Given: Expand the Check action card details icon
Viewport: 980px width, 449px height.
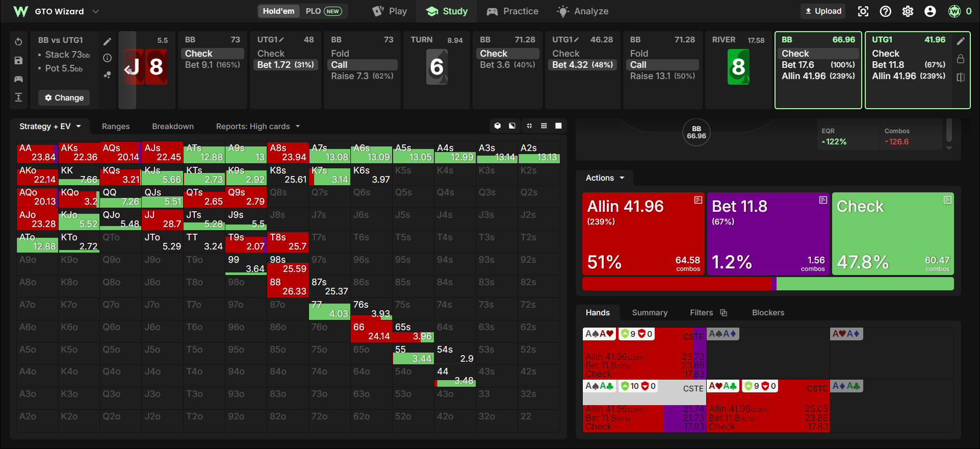Looking at the screenshot, I should point(947,200).
